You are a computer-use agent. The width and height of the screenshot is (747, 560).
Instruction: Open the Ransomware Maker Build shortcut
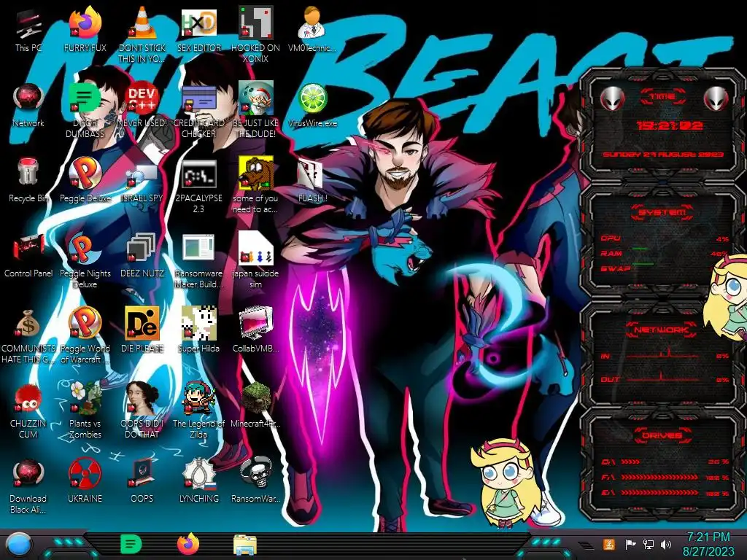(198, 261)
